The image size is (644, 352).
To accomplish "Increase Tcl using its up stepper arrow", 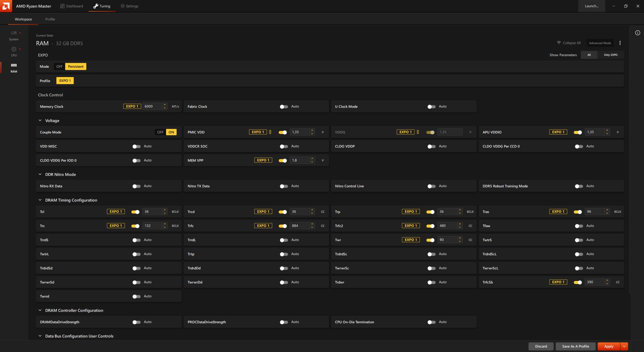I will [x=165, y=210].
